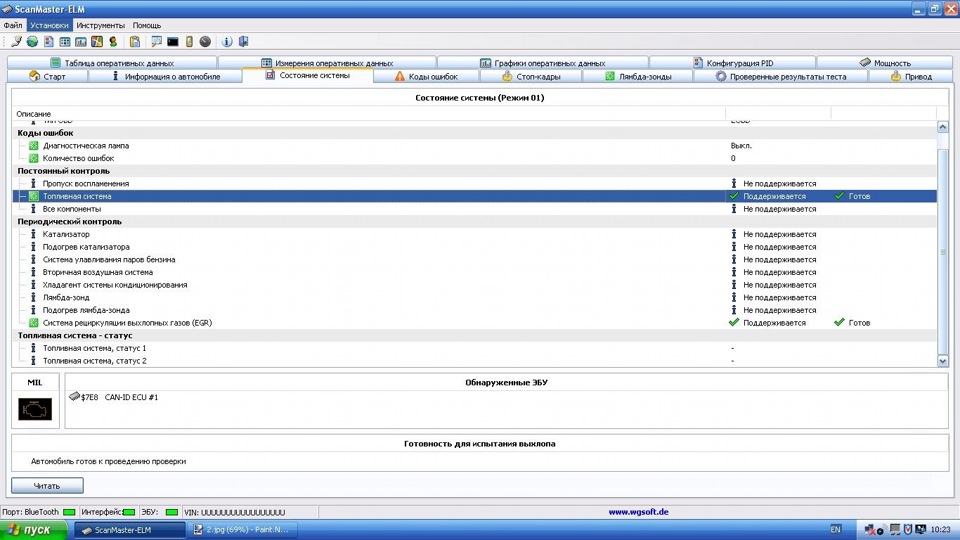Open the Инструменты menu
The width and height of the screenshot is (960, 540).
click(100, 25)
